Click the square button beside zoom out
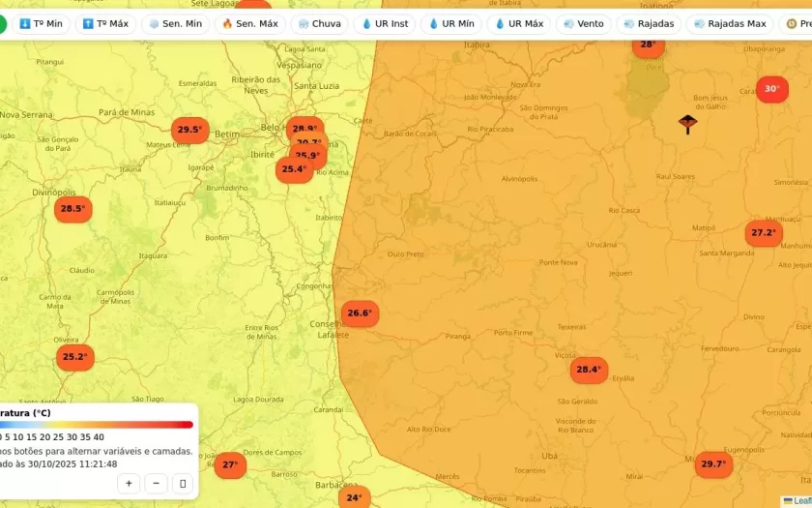Image resolution: width=812 pixels, height=508 pixels. click(x=183, y=484)
